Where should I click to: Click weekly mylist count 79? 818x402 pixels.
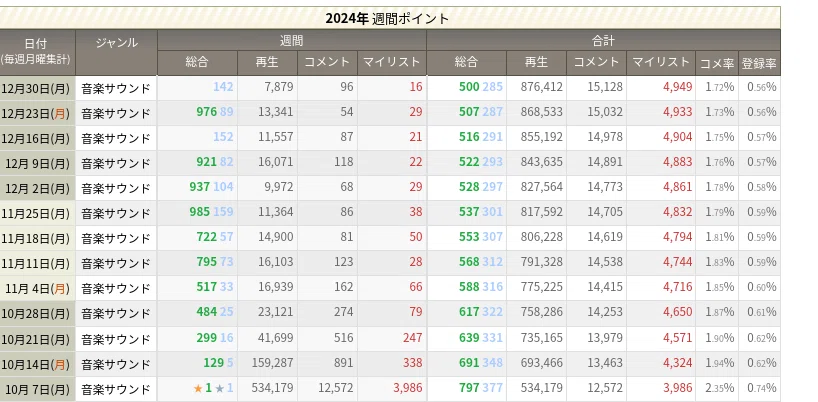[416, 312]
